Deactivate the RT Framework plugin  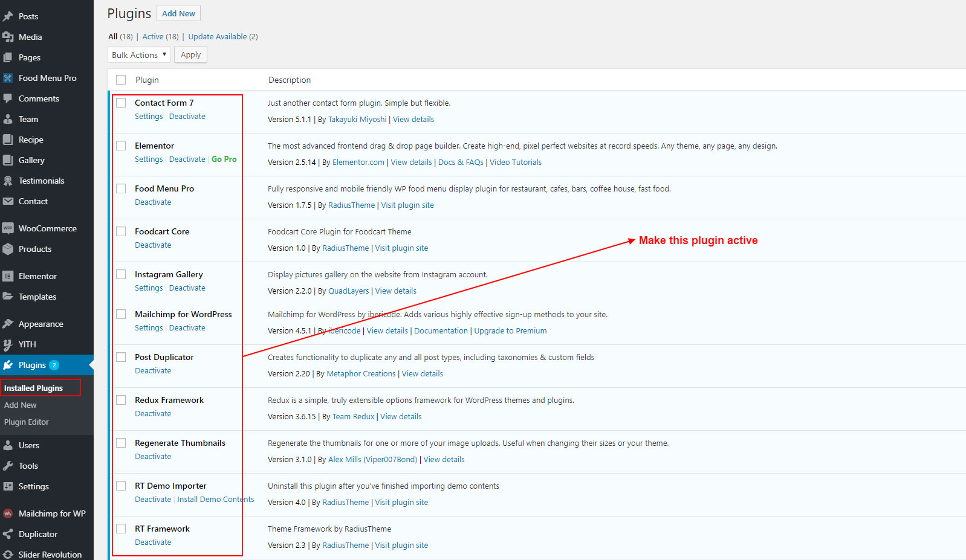(x=153, y=542)
